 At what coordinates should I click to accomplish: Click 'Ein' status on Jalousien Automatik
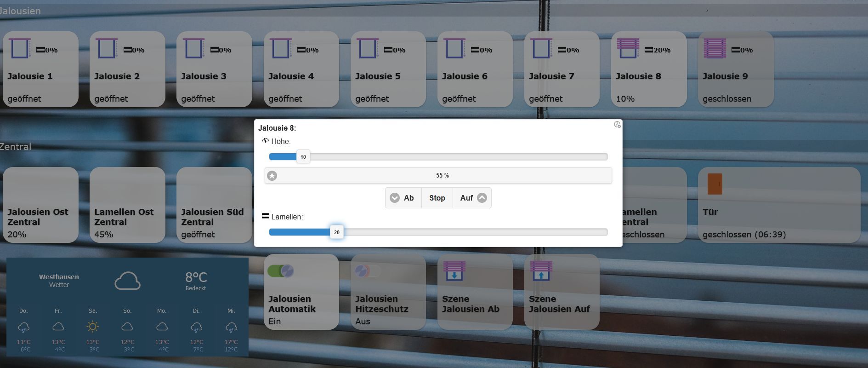point(275,322)
